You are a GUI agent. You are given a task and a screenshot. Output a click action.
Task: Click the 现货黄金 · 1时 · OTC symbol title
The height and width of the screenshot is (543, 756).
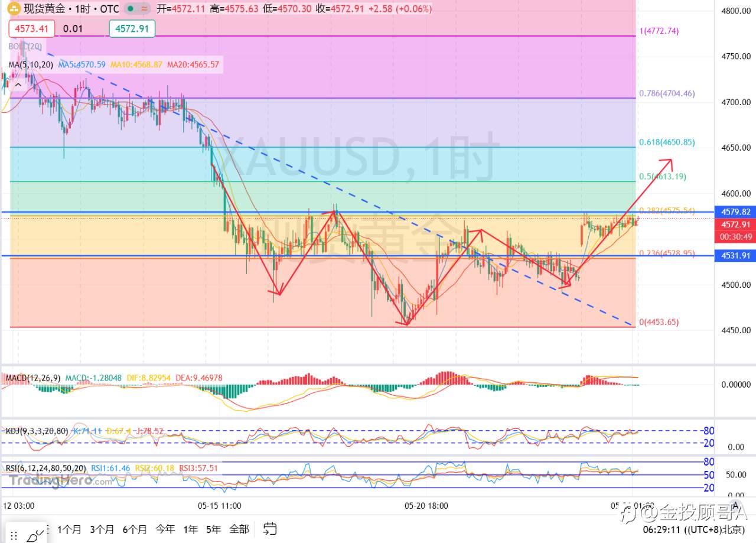coord(71,9)
